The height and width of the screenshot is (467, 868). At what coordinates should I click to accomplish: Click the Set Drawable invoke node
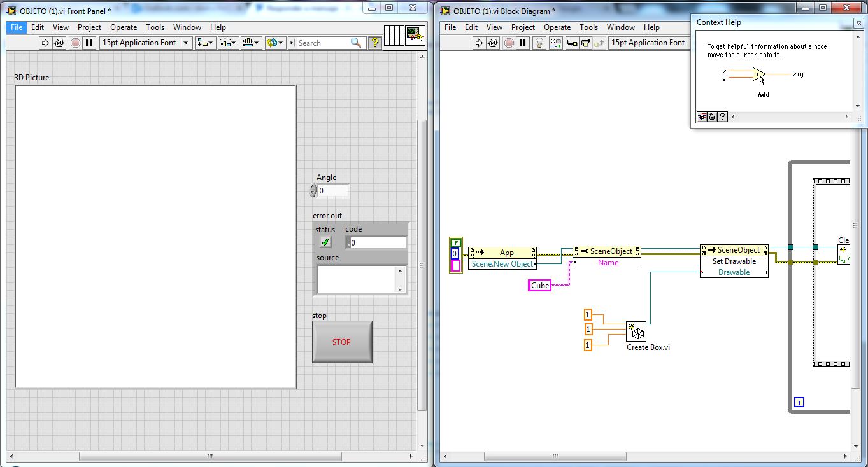pos(734,261)
